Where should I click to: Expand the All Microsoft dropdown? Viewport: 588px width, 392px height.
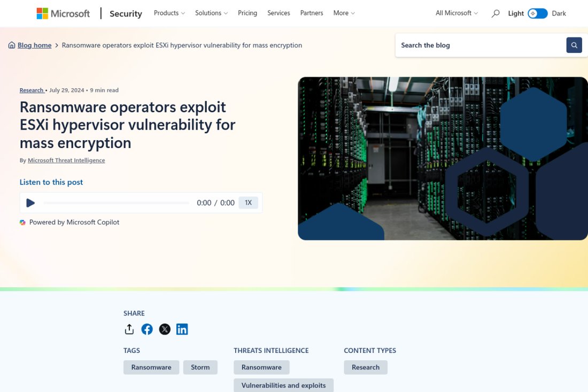pos(457,13)
